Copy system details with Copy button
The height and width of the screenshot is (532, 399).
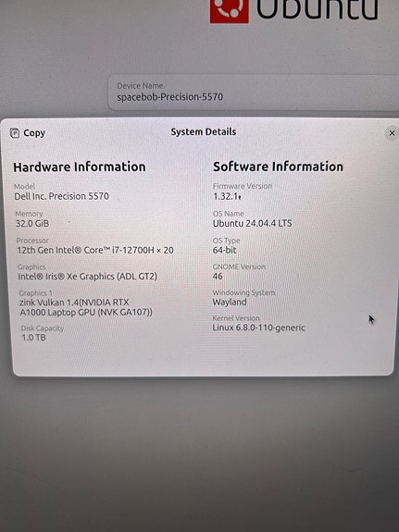coord(28,133)
